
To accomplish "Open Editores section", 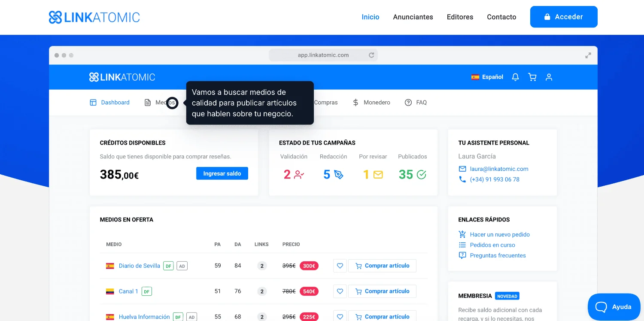I will pyautogui.click(x=460, y=17).
